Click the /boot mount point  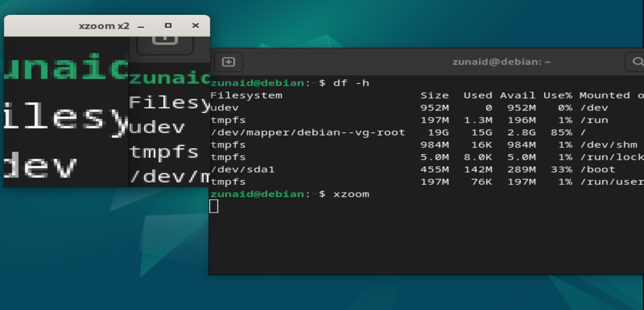pos(598,169)
